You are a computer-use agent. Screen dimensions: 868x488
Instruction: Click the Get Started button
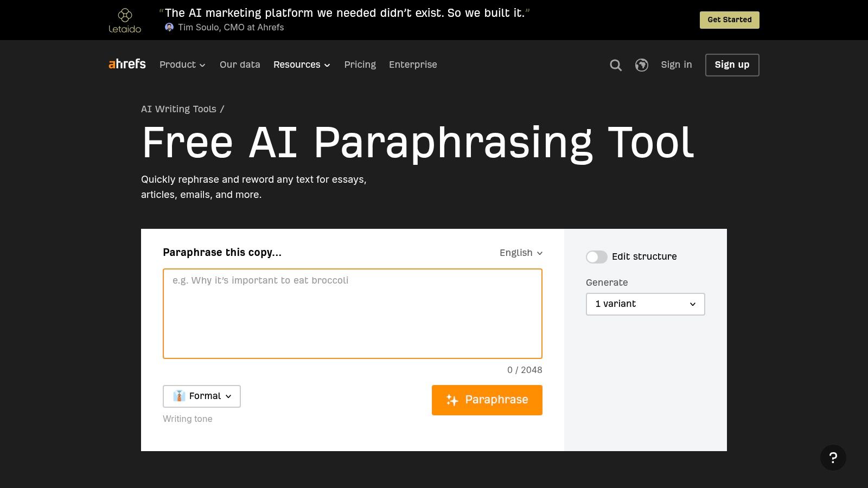pyautogui.click(x=730, y=20)
